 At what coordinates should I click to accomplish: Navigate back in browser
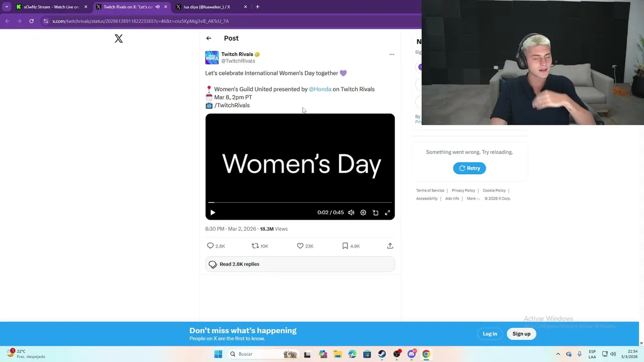(x=8, y=21)
